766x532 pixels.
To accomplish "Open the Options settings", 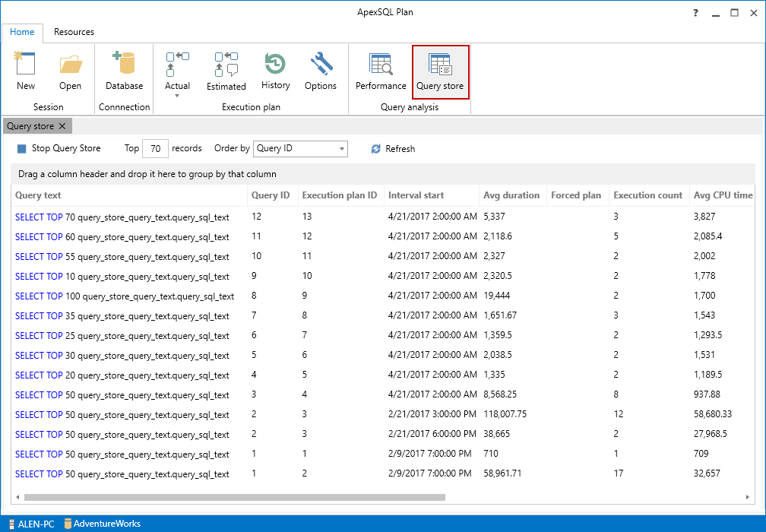I will 321,71.
